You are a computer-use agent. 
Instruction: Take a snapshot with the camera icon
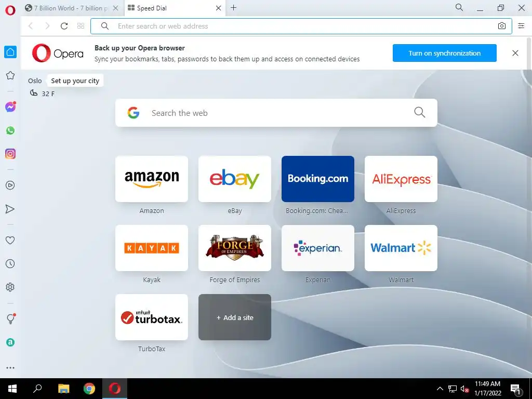tap(502, 26)
